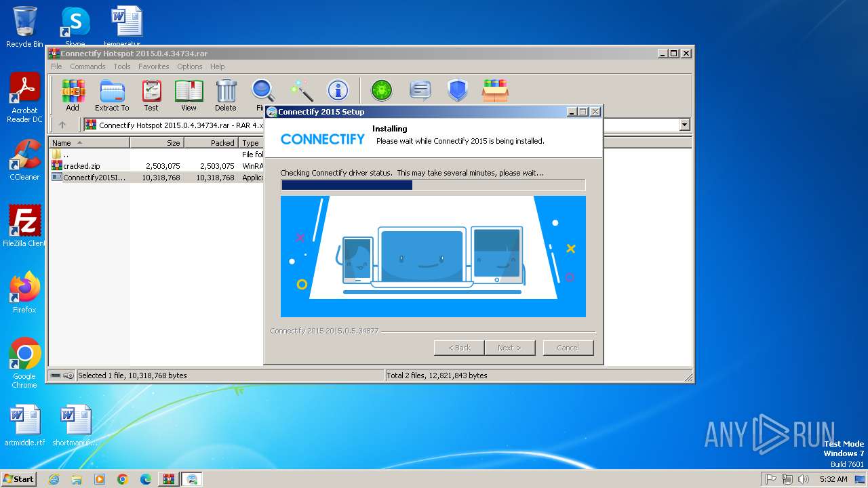Click the Protect shield toolbar icon

458,90
